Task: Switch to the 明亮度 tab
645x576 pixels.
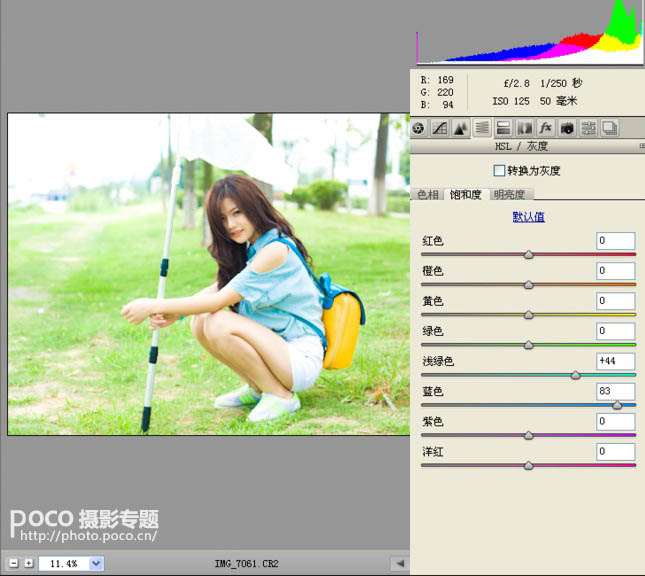Action: tap(511, 195)
